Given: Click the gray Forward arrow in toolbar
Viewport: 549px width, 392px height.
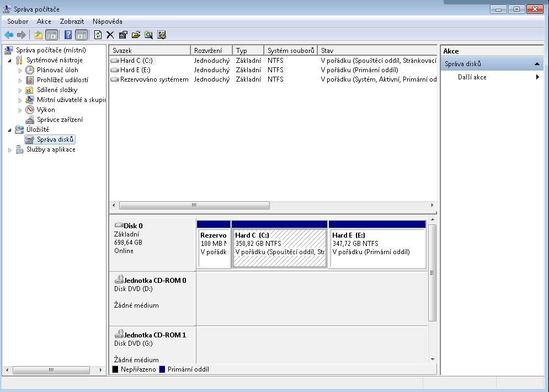Looking at the screenshot, I should (22, 35).
